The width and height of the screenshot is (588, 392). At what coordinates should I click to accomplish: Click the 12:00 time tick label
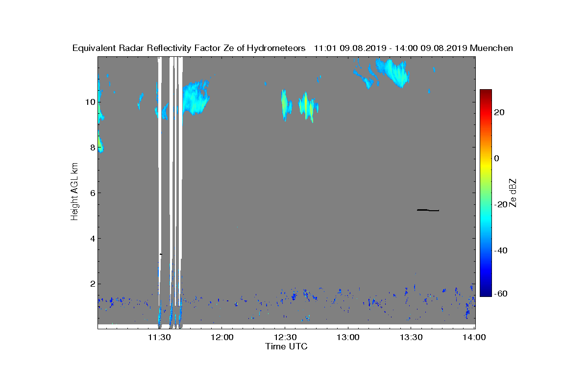coord(221,337)
